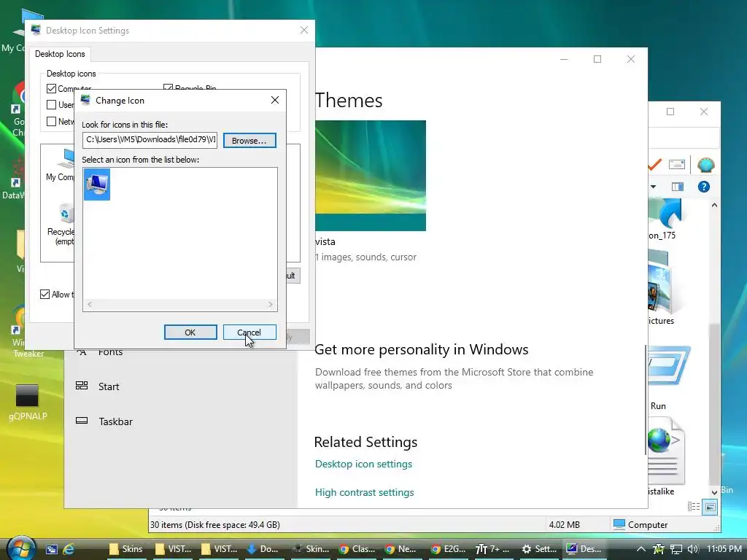Image resolution: width=747 pixels, height=560 pixels.
Task: Open the volume control in system tray
Action: [693, 549]
